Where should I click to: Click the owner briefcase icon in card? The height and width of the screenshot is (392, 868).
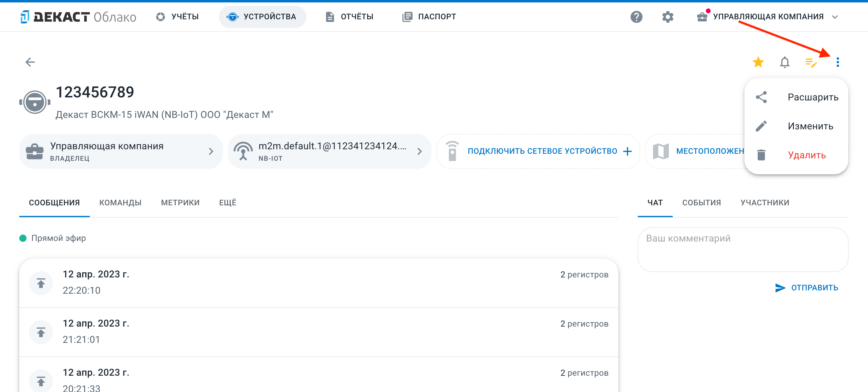click(34, 151)
